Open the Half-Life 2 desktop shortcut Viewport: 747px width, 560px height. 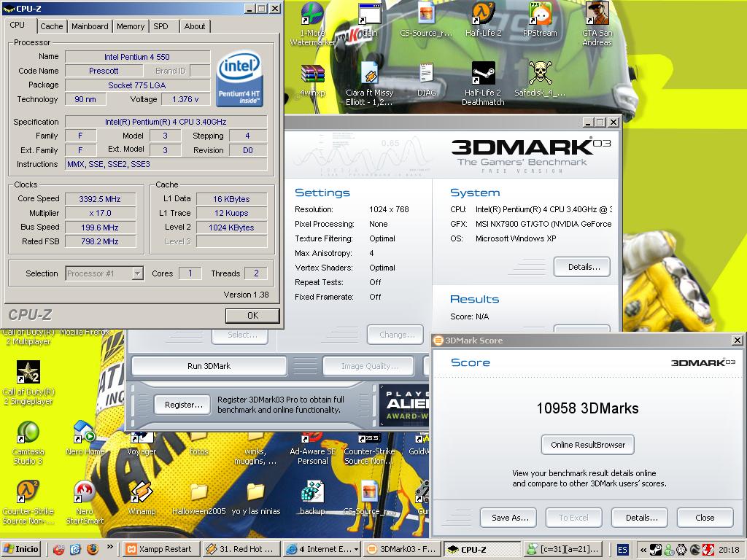click(x=483, y=15)
